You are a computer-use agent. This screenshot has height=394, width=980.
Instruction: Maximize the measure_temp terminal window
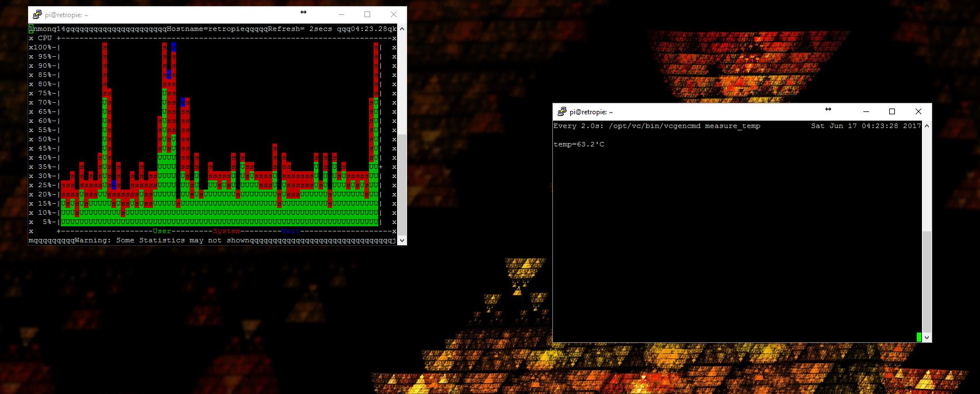(892, 112)
